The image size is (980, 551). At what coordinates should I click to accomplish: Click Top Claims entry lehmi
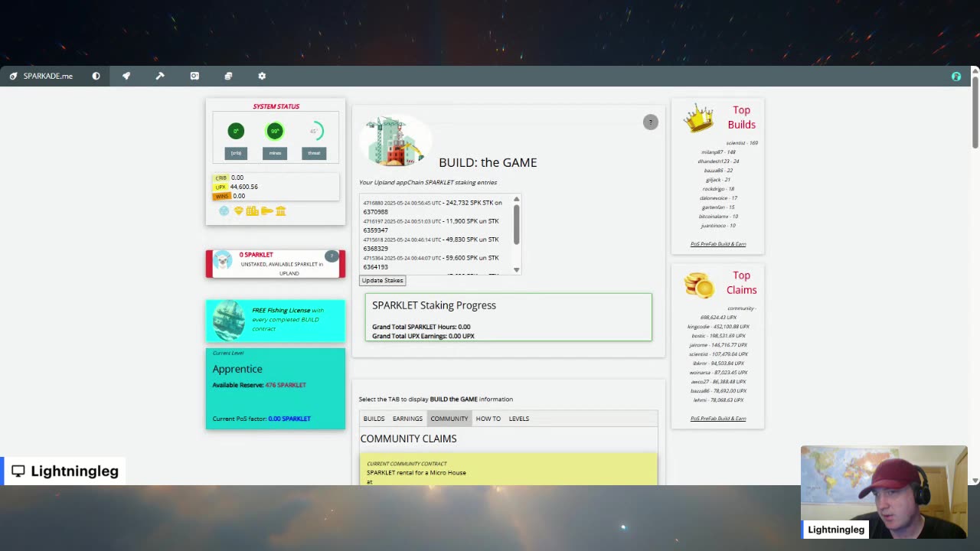[718, 400]
